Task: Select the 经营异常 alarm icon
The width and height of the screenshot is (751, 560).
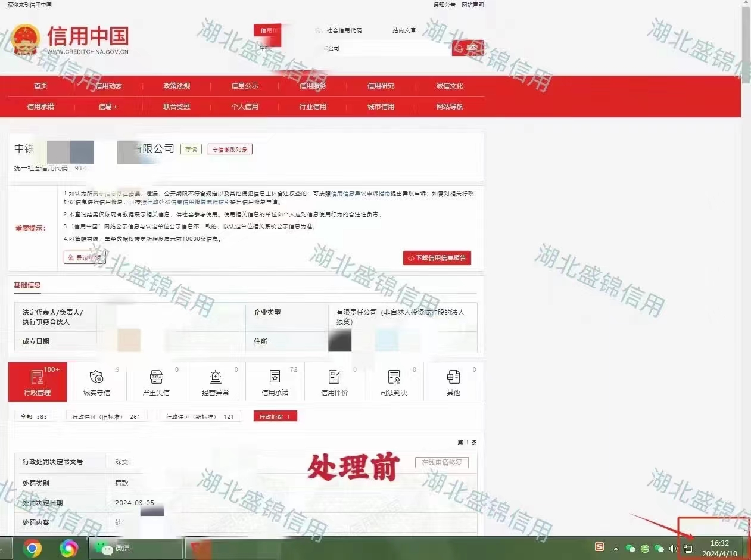Action: tap(216, 382)
